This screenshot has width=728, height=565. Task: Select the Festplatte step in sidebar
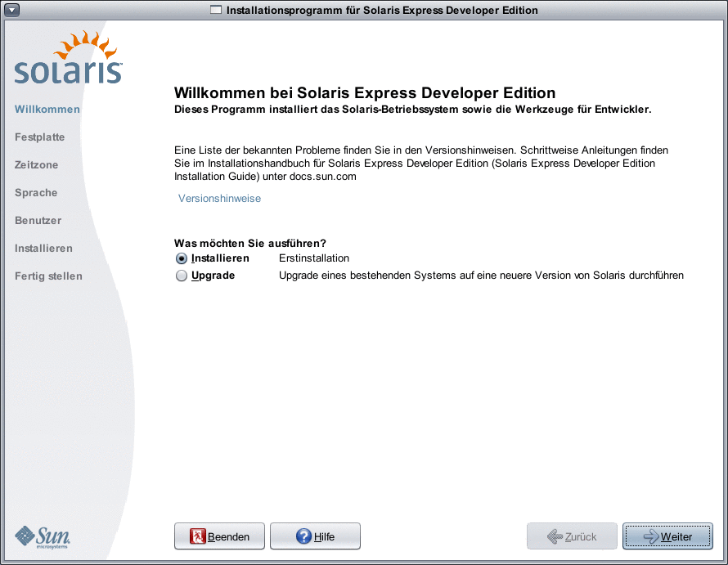click(x=39, y=137)
